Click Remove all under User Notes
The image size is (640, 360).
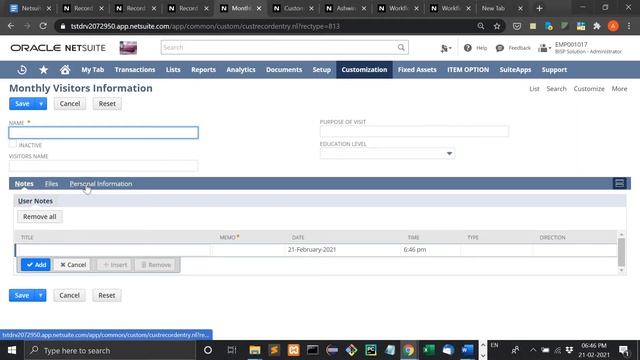(40, 217)
